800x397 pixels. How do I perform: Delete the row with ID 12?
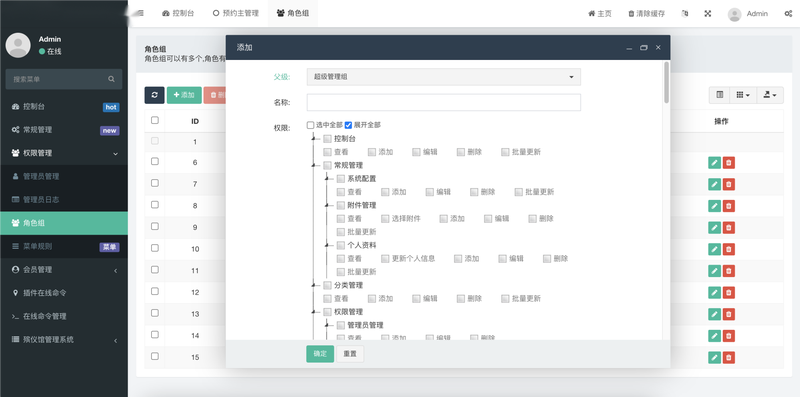(729, 292)
